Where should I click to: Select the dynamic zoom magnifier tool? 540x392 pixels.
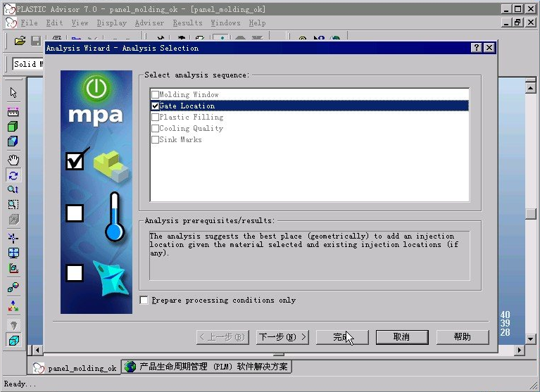[13, 189]
